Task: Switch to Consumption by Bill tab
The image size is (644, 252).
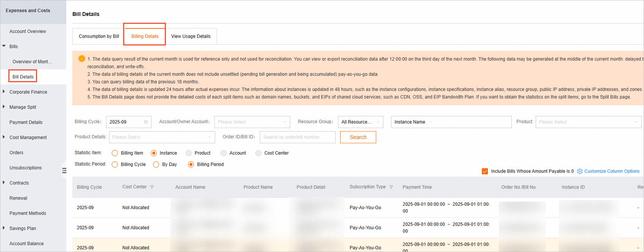Action: pyautogui.click(x=99, y=36)
